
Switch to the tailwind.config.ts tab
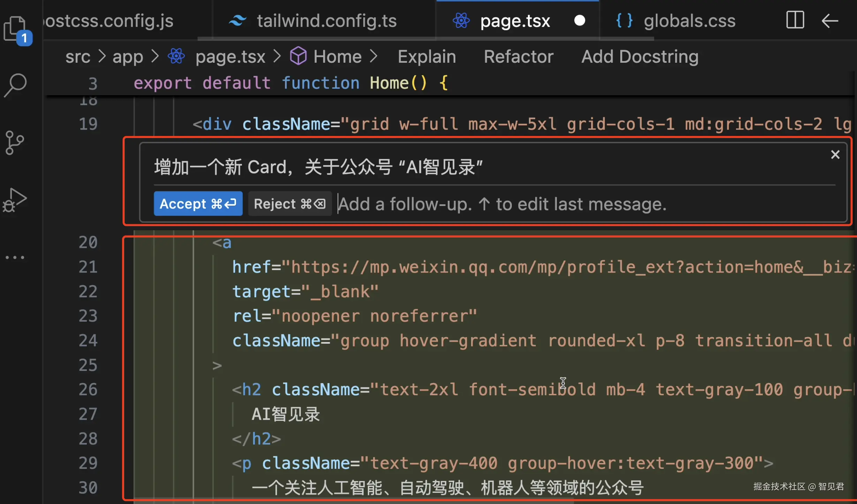click(326, 21)
